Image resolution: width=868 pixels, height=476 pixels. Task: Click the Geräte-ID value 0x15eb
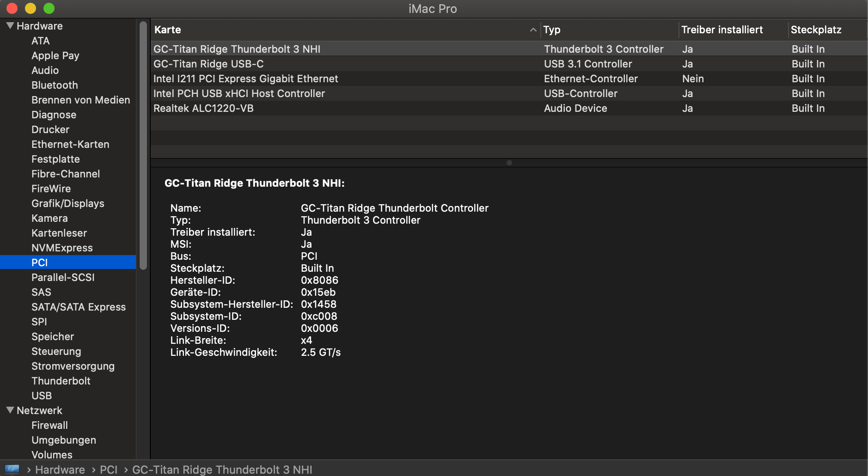[318, 292]
